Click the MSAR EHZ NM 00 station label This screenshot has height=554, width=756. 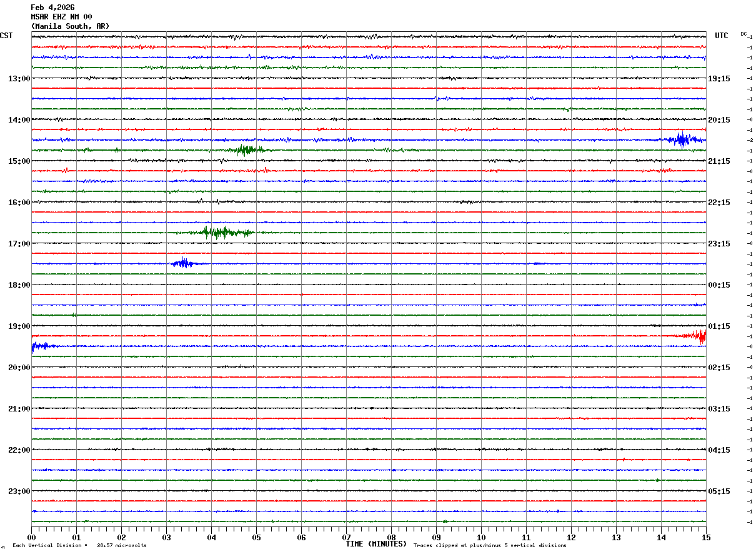[x=61, y=17]
